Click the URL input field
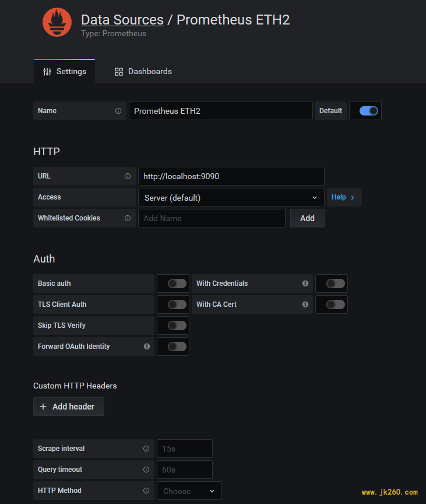Viewport: 426px width, 504px height. tap(231, 176)
